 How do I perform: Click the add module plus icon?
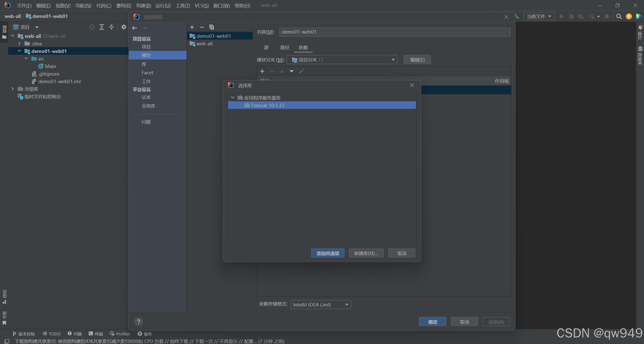(x=192, y=27)
